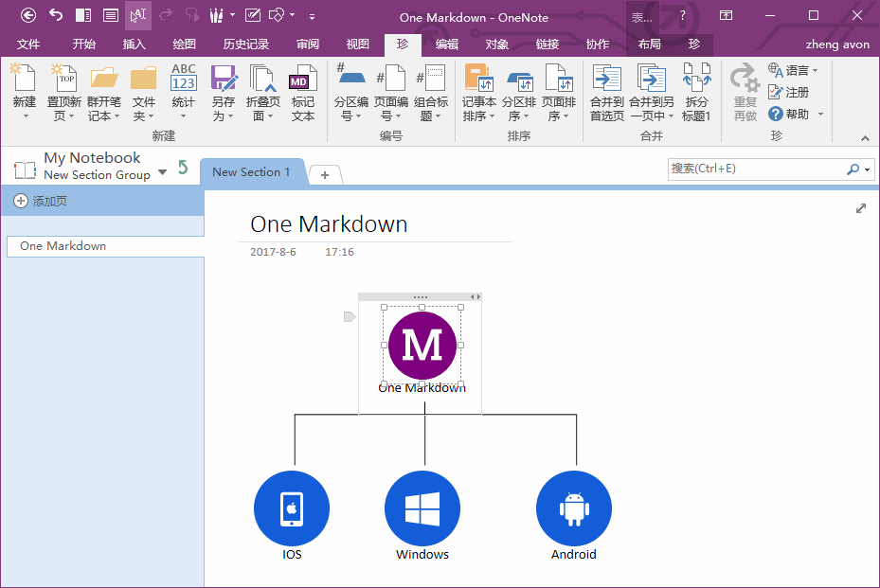This screenshot has width=880, height=588.
Task: Toggle the text cursor select mode icon
Action: point(138,15)
